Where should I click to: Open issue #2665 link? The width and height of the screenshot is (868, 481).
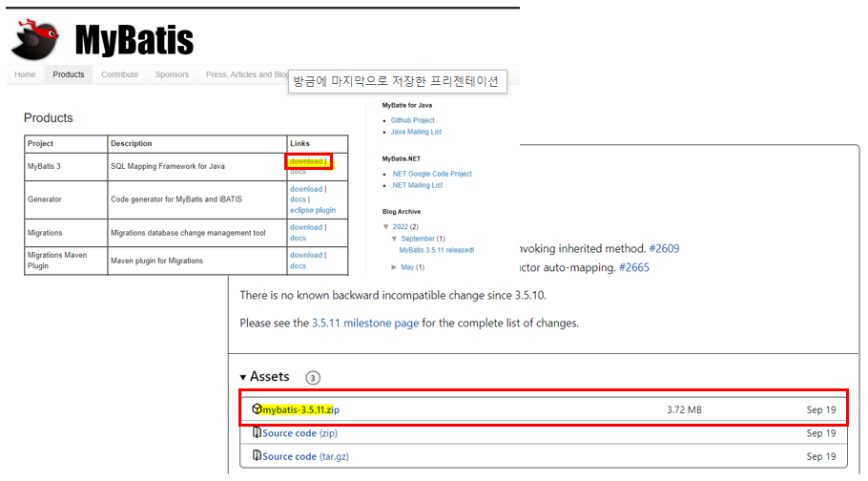click(x=634, y=267)
